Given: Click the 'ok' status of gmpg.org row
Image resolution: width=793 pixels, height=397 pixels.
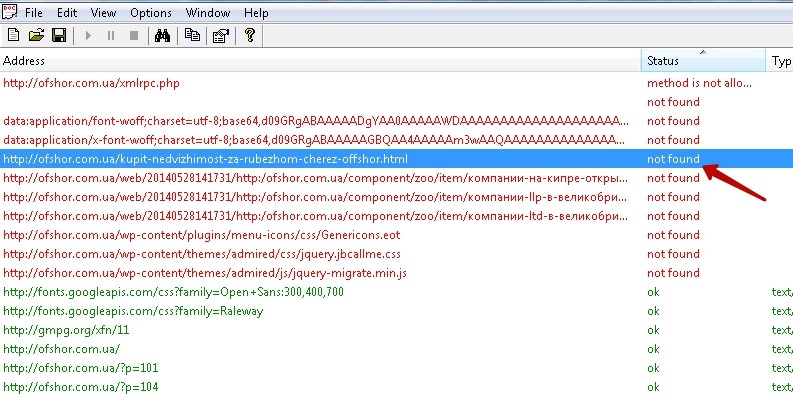Looking at the screenshot, I should tap(653, 330).
